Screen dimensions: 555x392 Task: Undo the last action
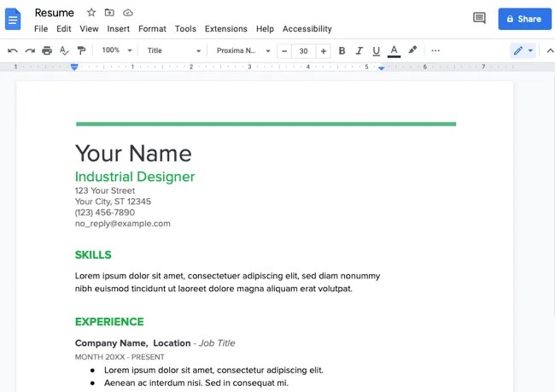(13, 50)
